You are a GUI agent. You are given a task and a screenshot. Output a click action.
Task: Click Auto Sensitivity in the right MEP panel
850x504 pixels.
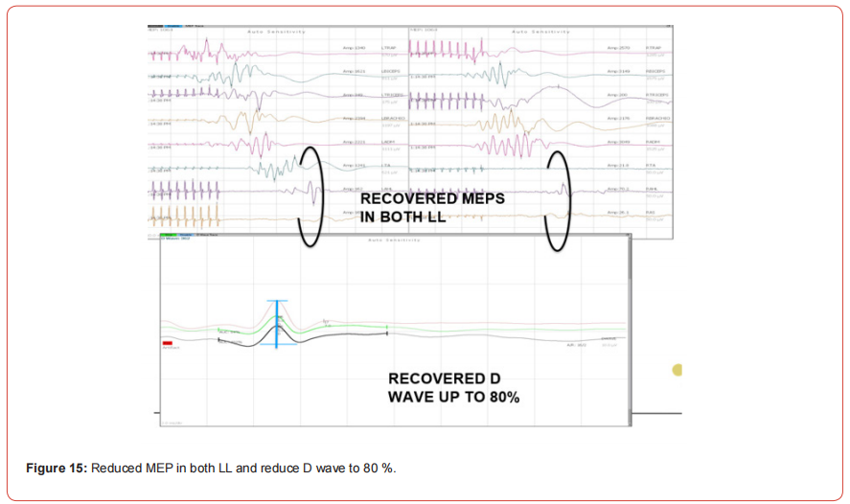pyautogui.click(x=541, y=32)
